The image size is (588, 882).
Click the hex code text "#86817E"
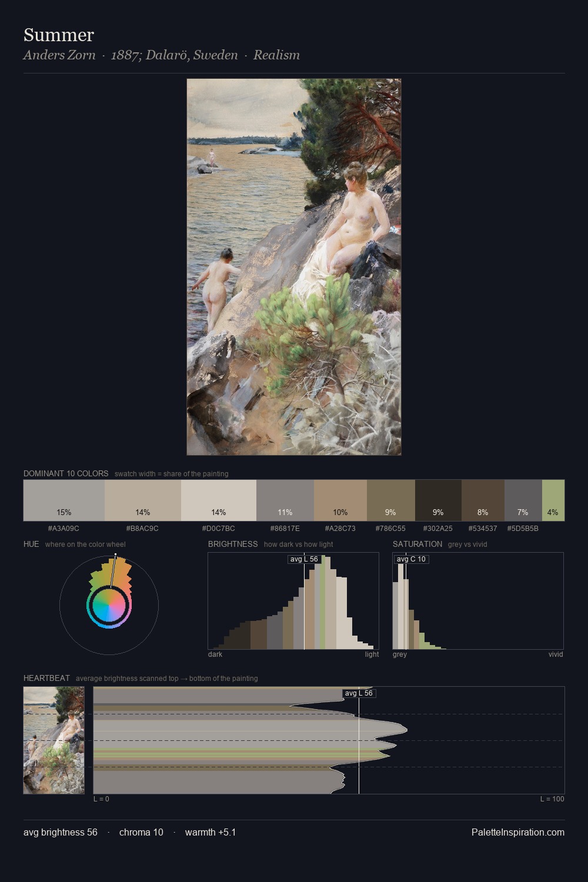[285, 528]
